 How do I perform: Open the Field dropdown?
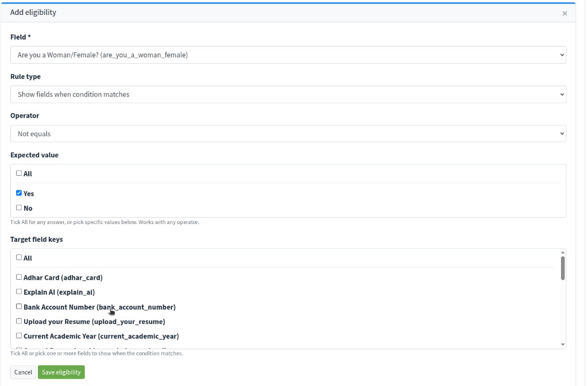click(x=288, y=55)
